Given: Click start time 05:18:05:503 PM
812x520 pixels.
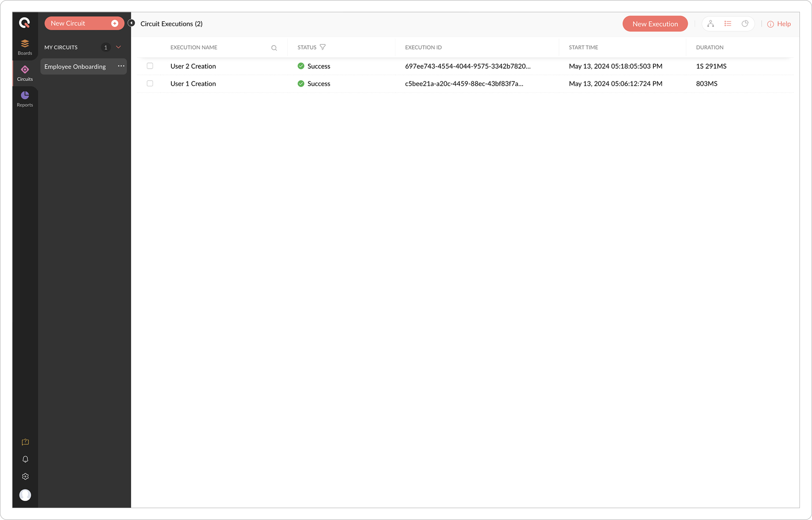Looking at the screenshot, I should (x=615, y=66).
